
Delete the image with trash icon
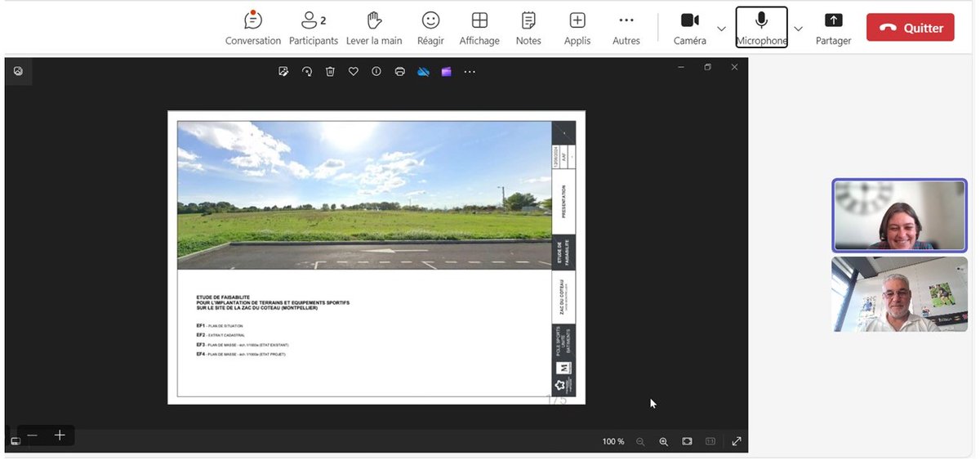tap(330, 71)
